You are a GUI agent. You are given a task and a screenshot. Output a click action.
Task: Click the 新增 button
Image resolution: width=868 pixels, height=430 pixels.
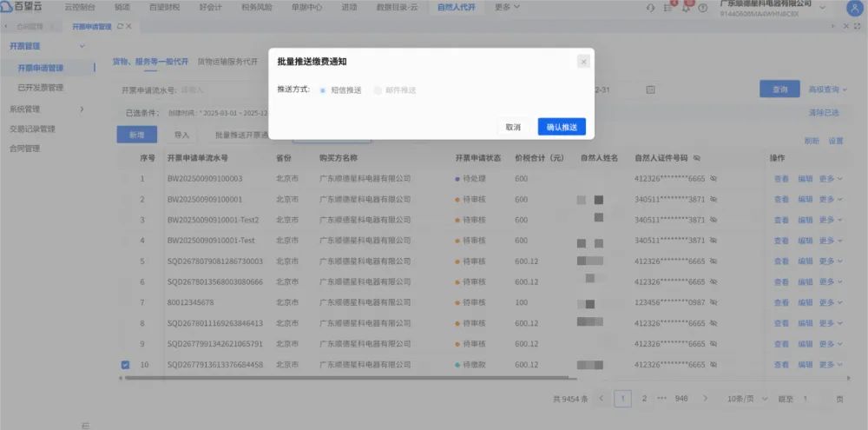coord(137,135)
